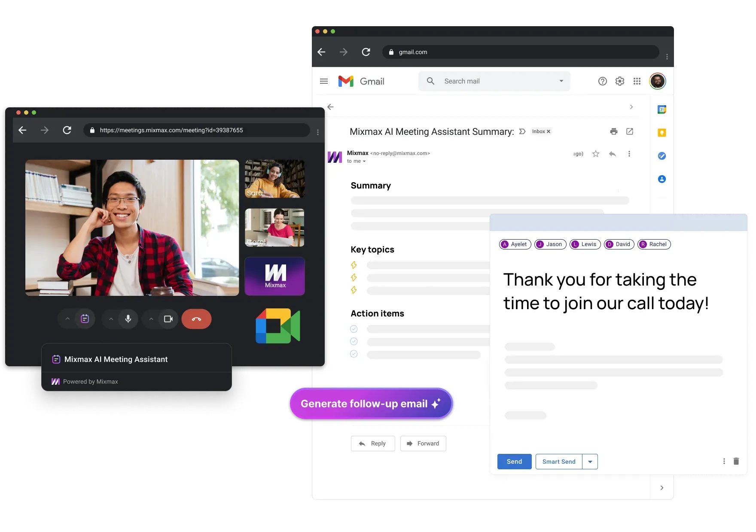Check the second action item

[x=354, y=341]
